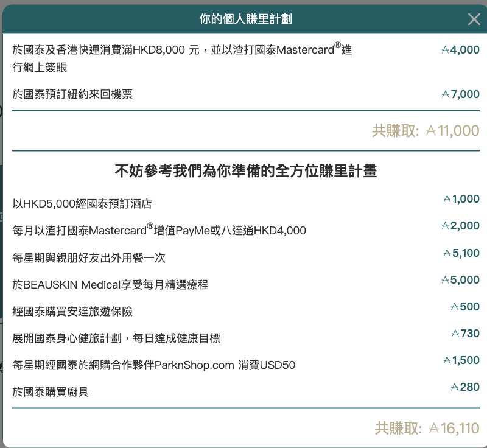Screen dimensions: 487x448
Task: Select the ParknShop.com 消費USD50 row
Action: [154, 365]
